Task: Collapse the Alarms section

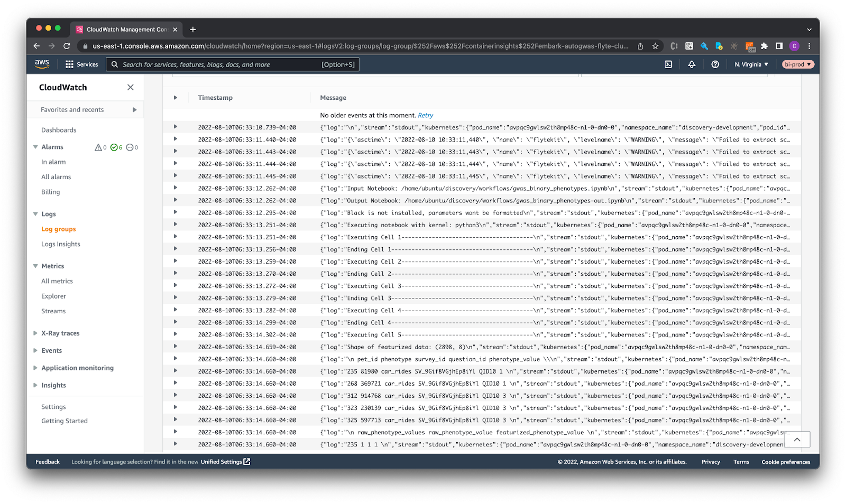Action: tap(35, 147)
